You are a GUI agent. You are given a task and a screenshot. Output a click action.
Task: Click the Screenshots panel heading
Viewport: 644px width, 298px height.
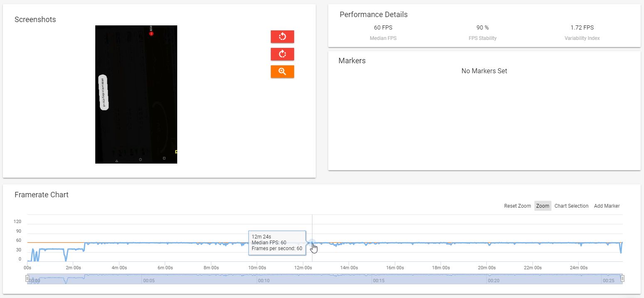35,20
